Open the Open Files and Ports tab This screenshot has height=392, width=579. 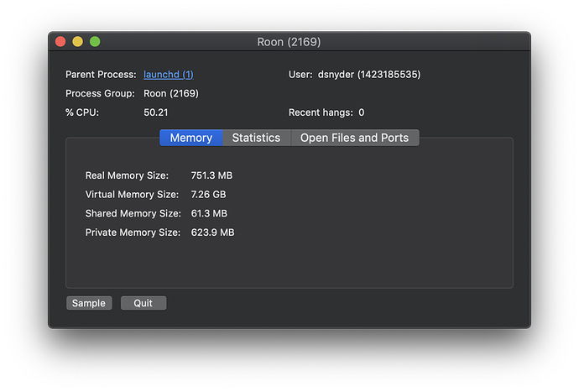(354, 138)
